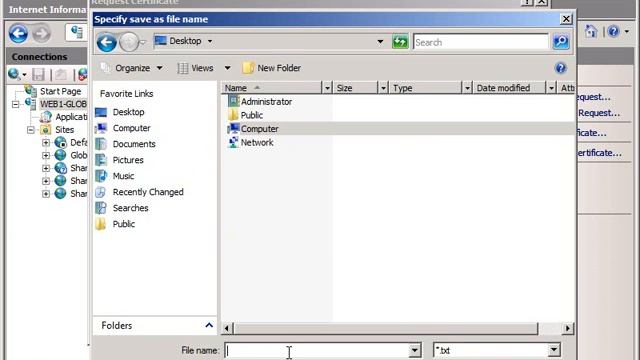The height and width of the screenshot is (360, 640).
Task: Click in the Search box
Action: point(480,42)
